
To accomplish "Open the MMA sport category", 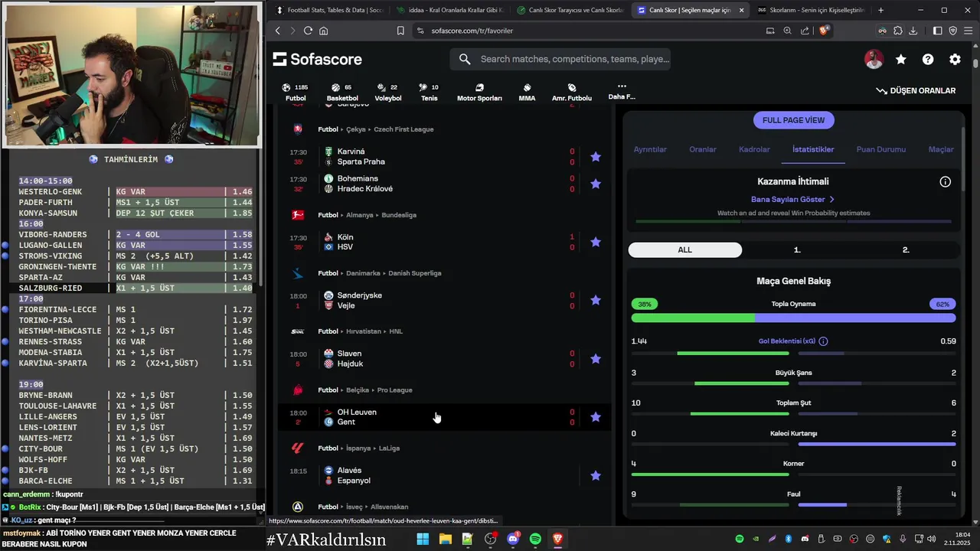I will click(527, 93).
